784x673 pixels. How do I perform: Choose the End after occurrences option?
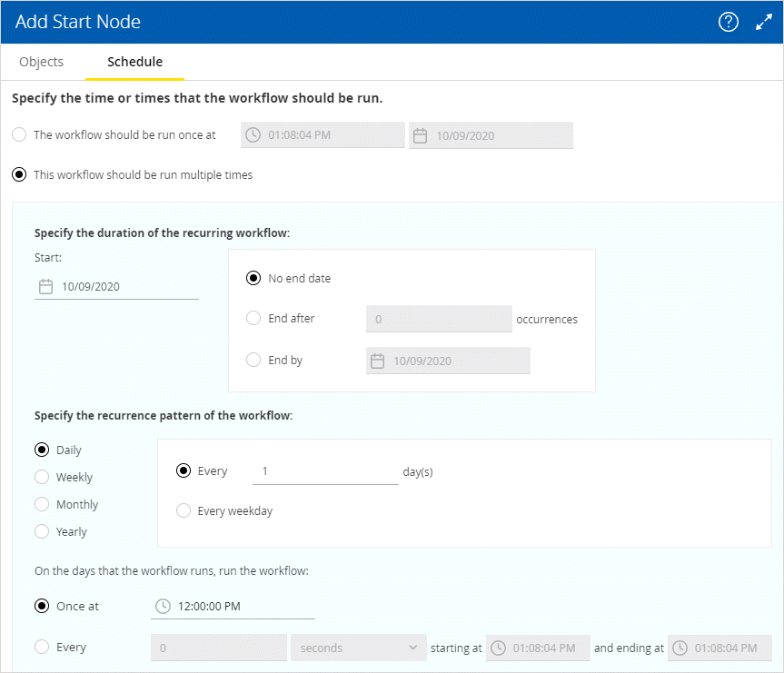point(253,318)
